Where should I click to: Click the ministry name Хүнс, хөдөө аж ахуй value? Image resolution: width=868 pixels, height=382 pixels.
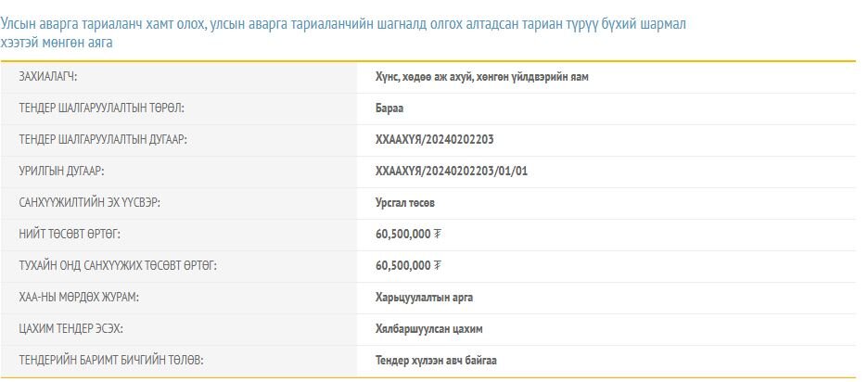(x=481, y=77)
